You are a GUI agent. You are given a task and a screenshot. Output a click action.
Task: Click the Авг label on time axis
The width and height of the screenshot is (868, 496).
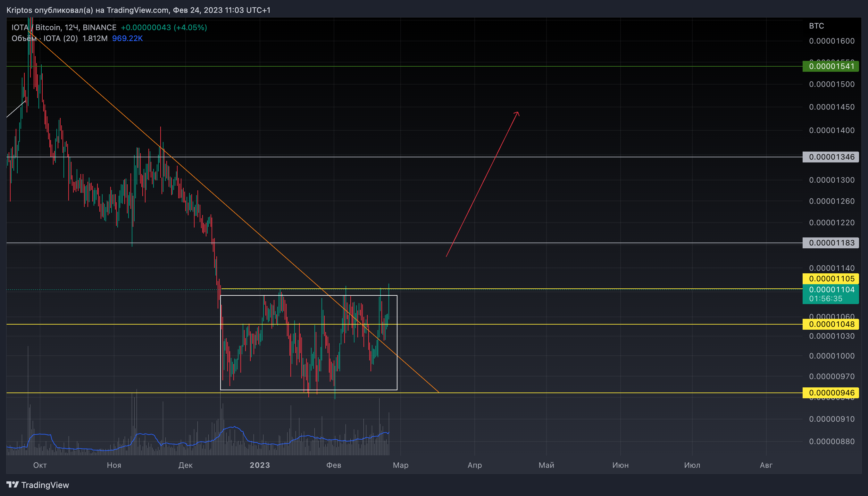pos(766,465)
